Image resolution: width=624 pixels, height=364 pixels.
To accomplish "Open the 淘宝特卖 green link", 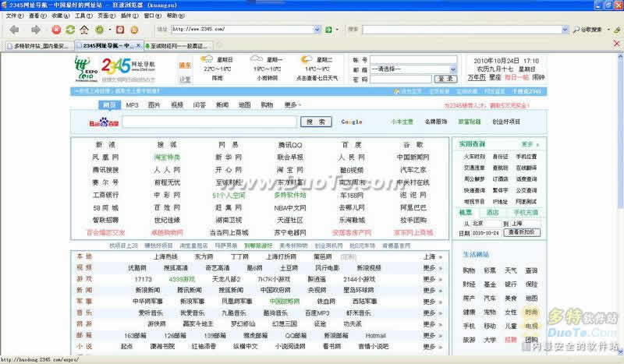I will 167,157.
